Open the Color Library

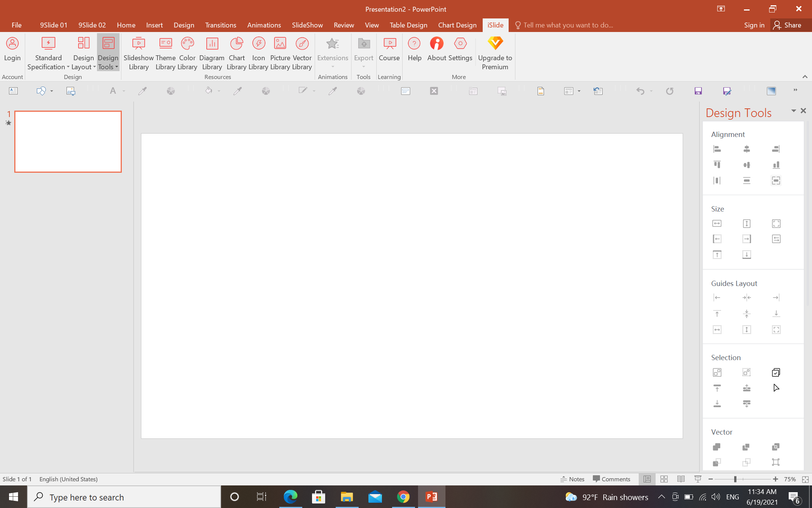187,53
